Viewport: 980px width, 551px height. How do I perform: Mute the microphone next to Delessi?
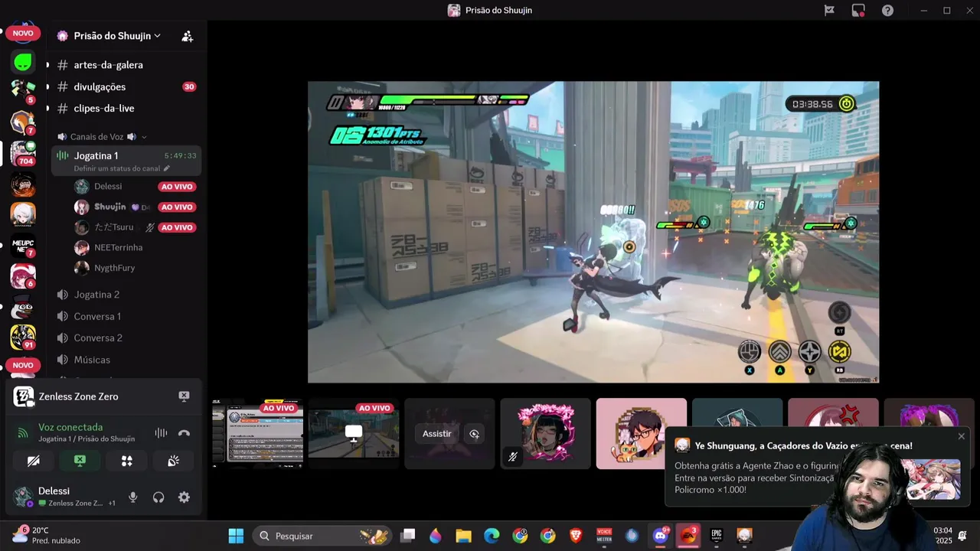(132, 497)
